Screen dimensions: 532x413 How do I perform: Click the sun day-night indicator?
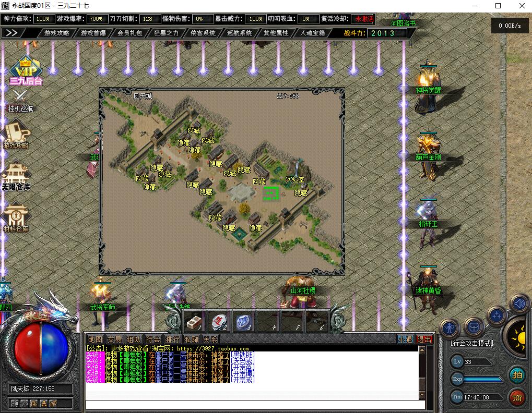click(x=519, y=337)
